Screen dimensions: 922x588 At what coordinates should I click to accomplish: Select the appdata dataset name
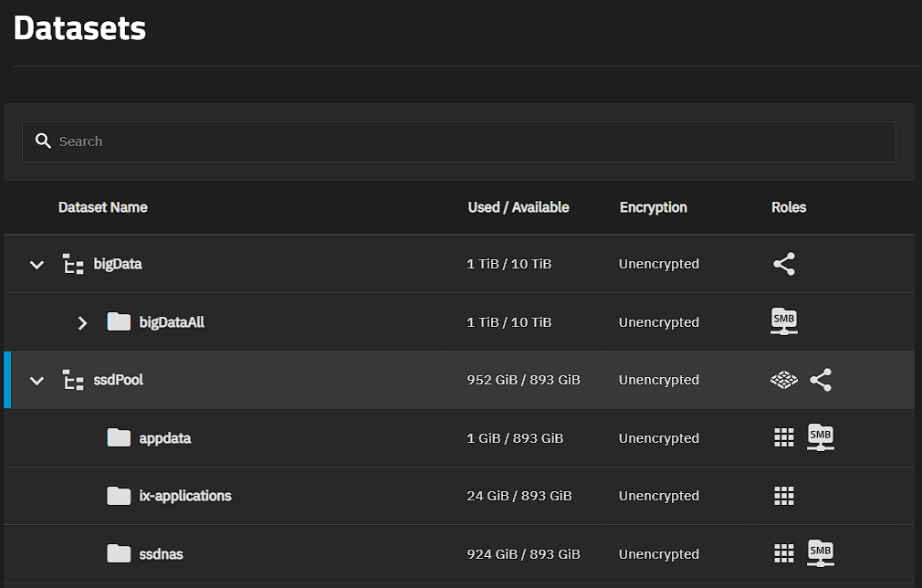[x=165, y=438]
